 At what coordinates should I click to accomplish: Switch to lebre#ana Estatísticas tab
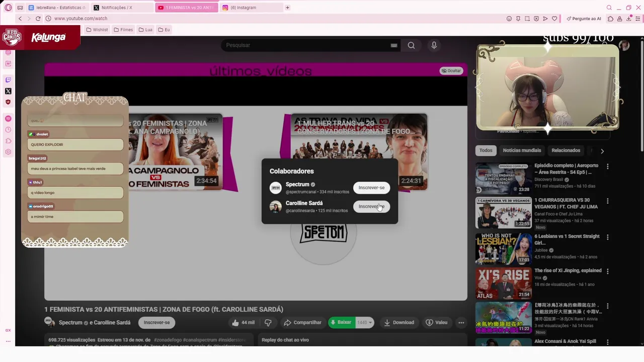[x=58, y=8]
